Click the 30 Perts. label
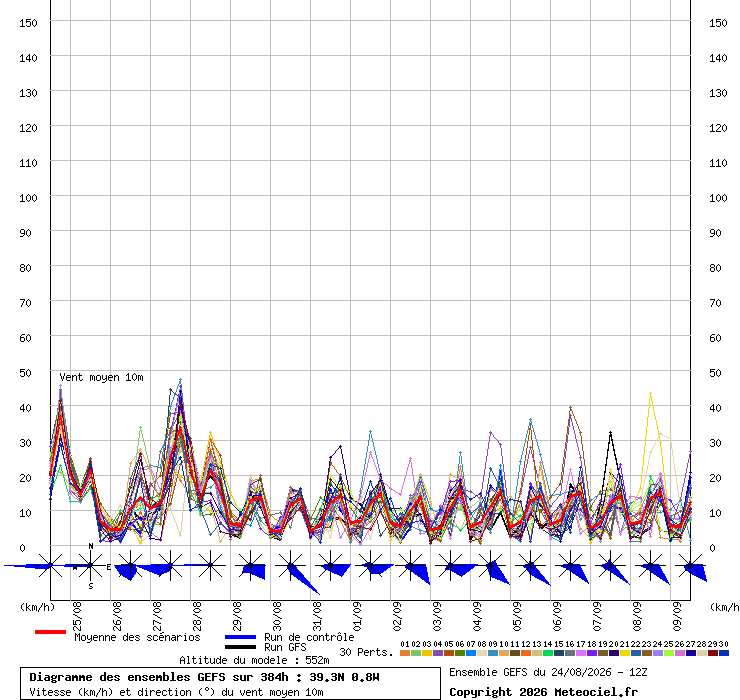 click(x=366, y=652)
